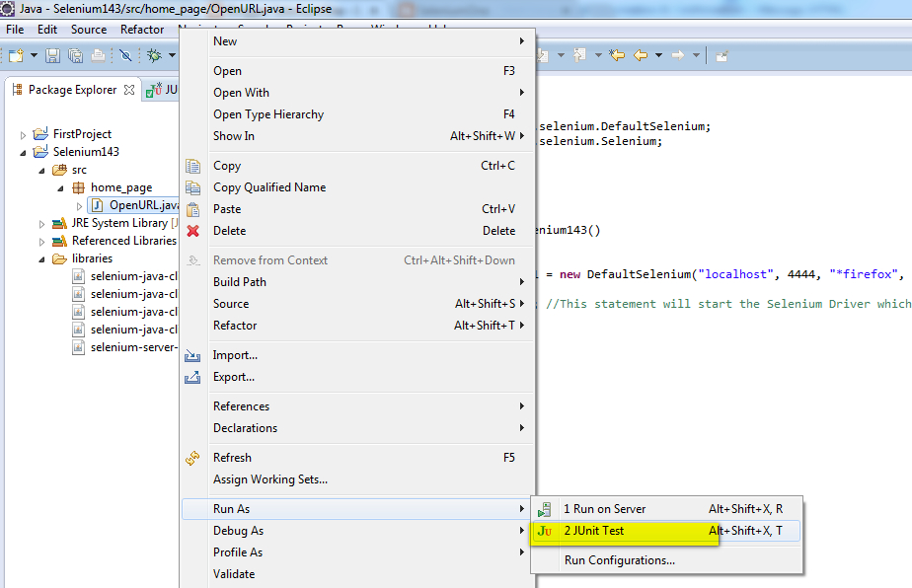912x588 pixels.
Task: Choose Paste from the context menu
Action: (356, 209)
